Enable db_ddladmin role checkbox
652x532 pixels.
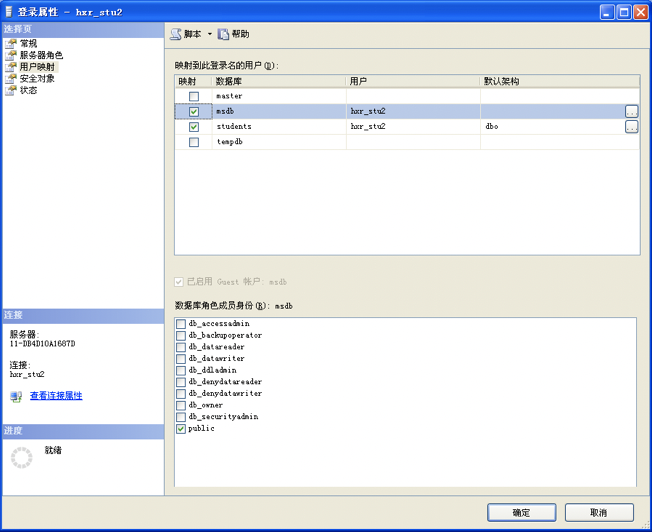181,370
